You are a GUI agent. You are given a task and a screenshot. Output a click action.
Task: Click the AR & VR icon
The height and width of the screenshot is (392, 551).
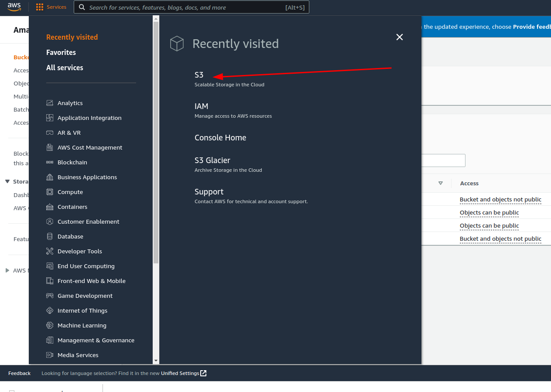50,133
